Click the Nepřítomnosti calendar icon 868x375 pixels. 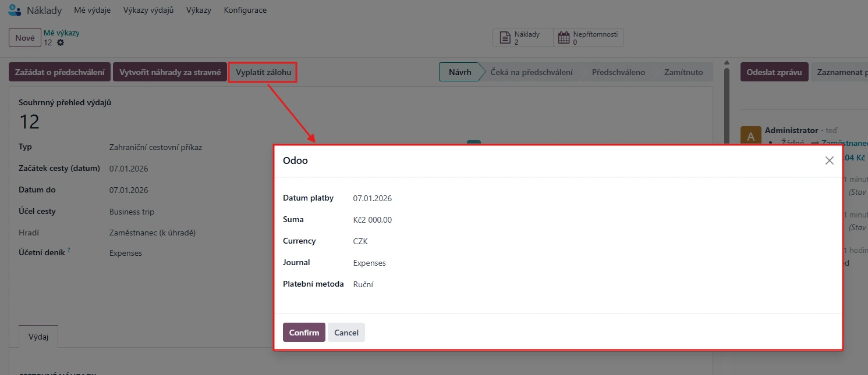(564, 38)
